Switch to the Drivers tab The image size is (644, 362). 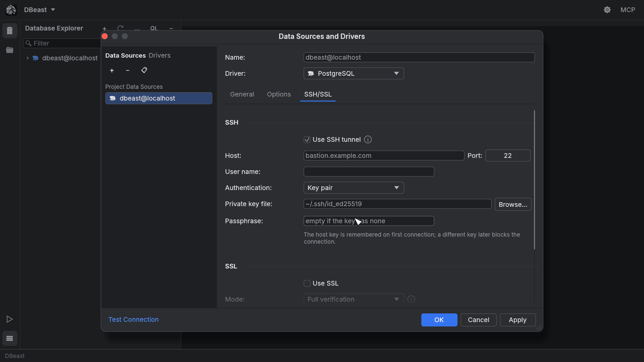click(159, 55)
